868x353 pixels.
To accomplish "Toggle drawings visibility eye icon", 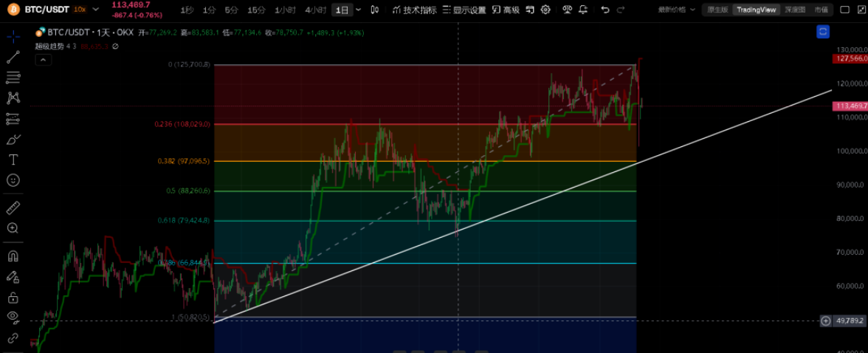I will click(x=13, y=318).
